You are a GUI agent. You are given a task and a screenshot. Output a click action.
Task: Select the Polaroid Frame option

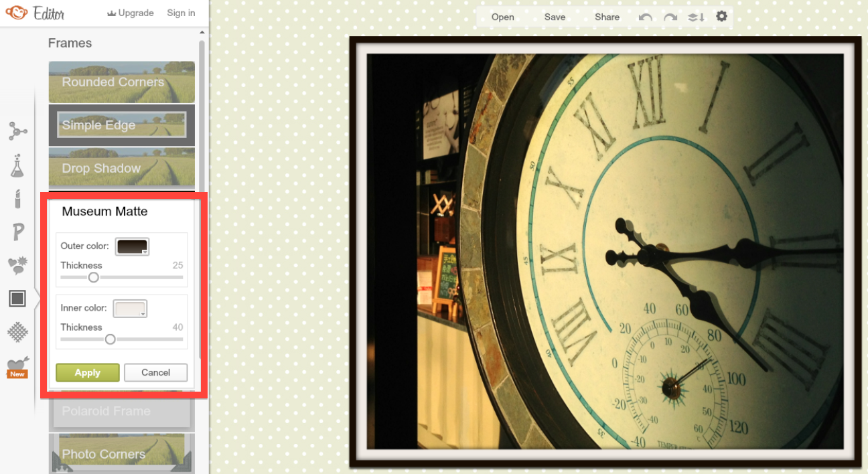point(122,411)
